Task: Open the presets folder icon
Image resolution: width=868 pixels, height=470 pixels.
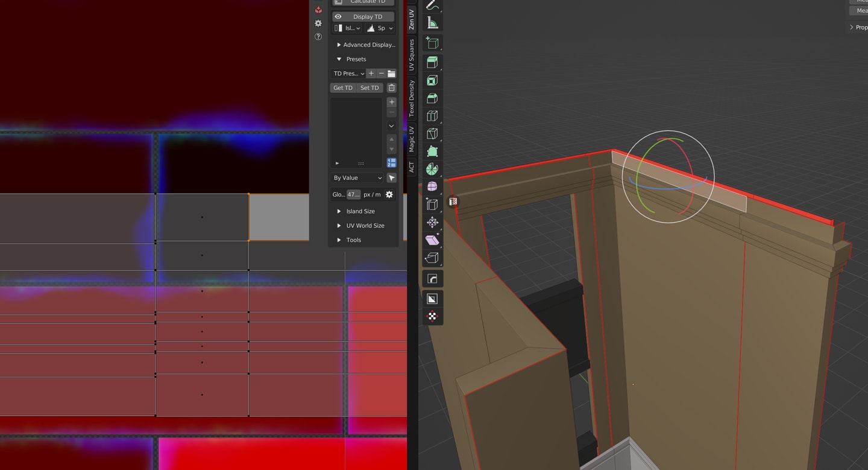Action: pyautogui.click(x=391, y=74)
